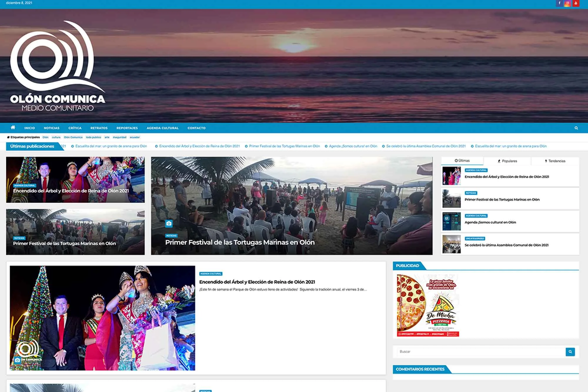Open article Encendido del Árbol headline link

257,282
